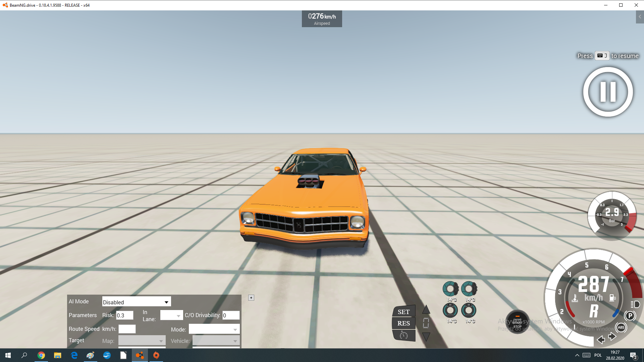Click the headlights indicator icon
The image size is (644, 362).
pos(635,304)
